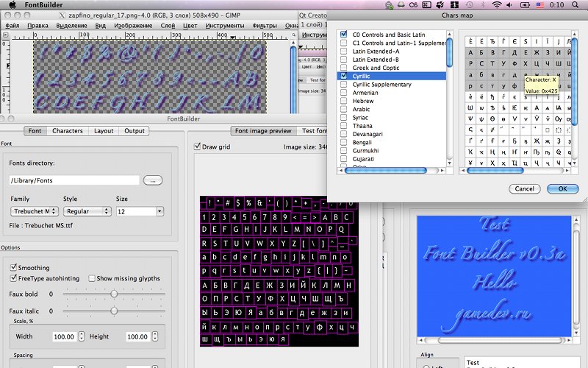Open the Family font dropdown
Image resolution: width=588 pixels, height=368 pixels.
pyautogui.click(x=34, y=211)
